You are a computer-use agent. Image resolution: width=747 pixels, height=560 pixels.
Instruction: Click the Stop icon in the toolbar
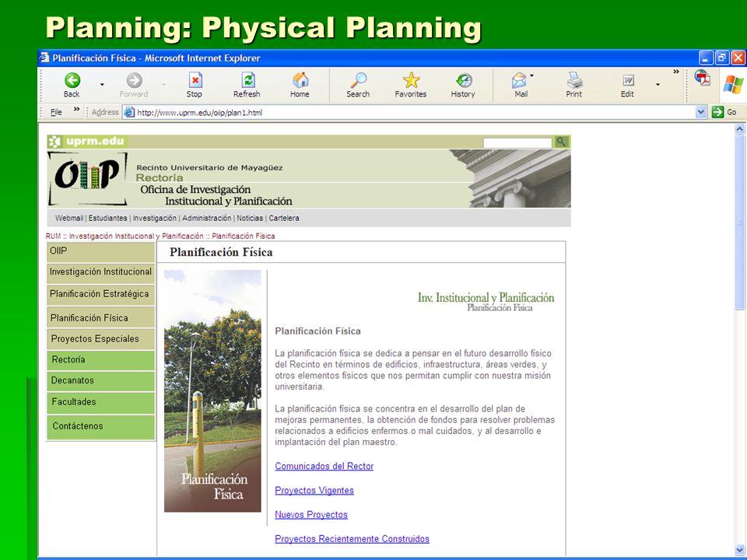pos(195,80)
